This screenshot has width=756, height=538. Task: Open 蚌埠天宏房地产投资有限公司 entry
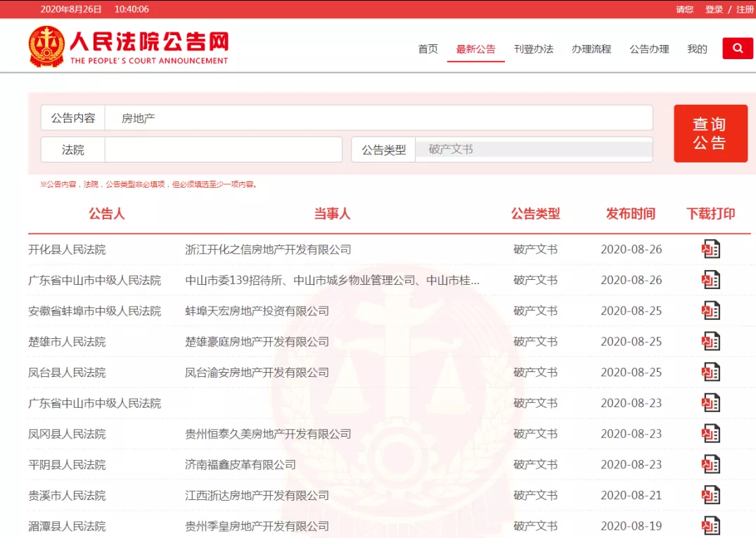[x=257, y=312]
